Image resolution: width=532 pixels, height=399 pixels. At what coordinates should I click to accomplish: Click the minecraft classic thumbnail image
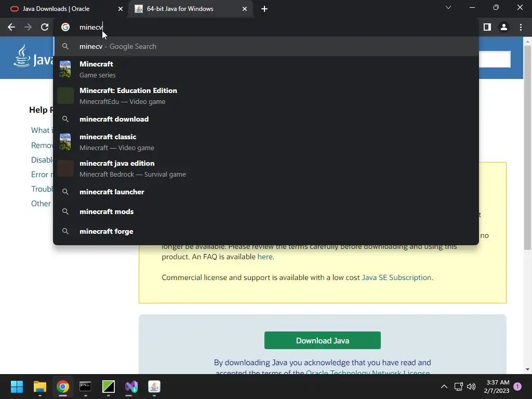65,142
